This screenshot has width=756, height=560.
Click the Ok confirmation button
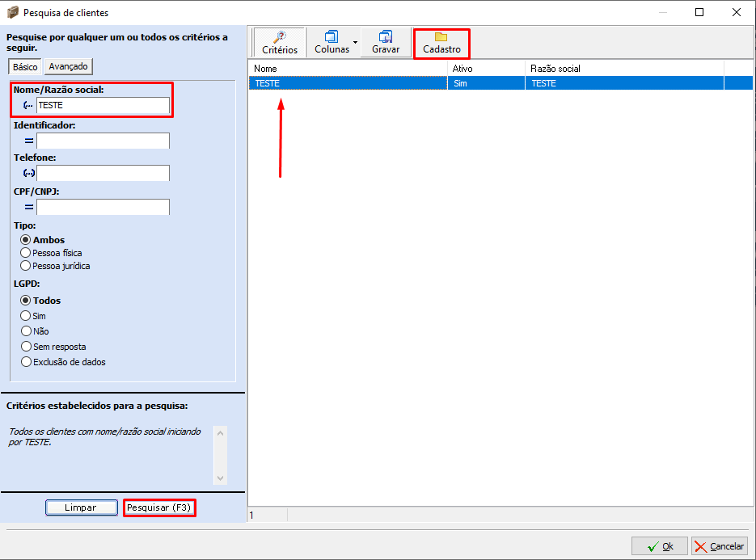[x=660, y=546]
